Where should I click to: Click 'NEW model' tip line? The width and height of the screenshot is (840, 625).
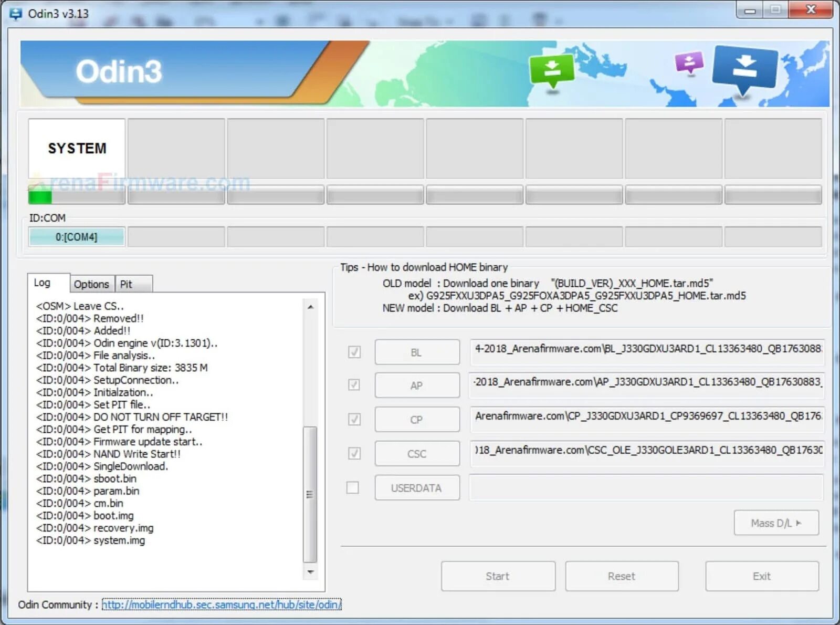(500, 308)
